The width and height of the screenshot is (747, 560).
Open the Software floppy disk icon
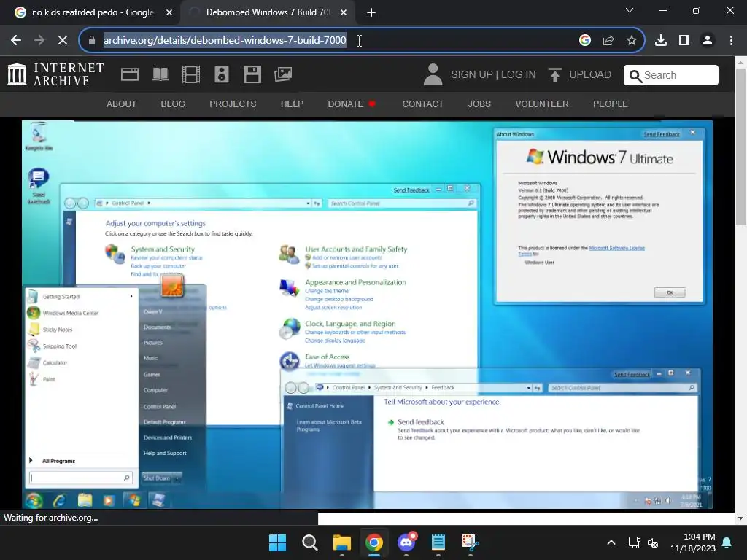(x=252, y=74)
